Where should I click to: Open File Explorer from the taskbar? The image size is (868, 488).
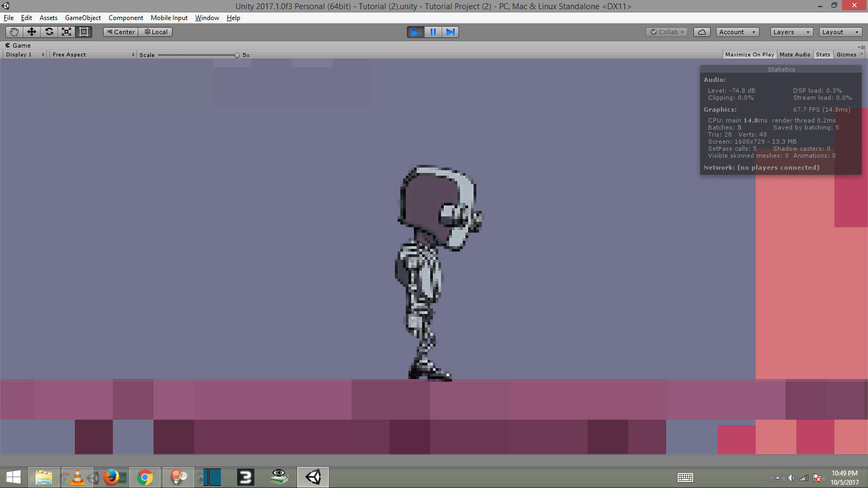43,477
